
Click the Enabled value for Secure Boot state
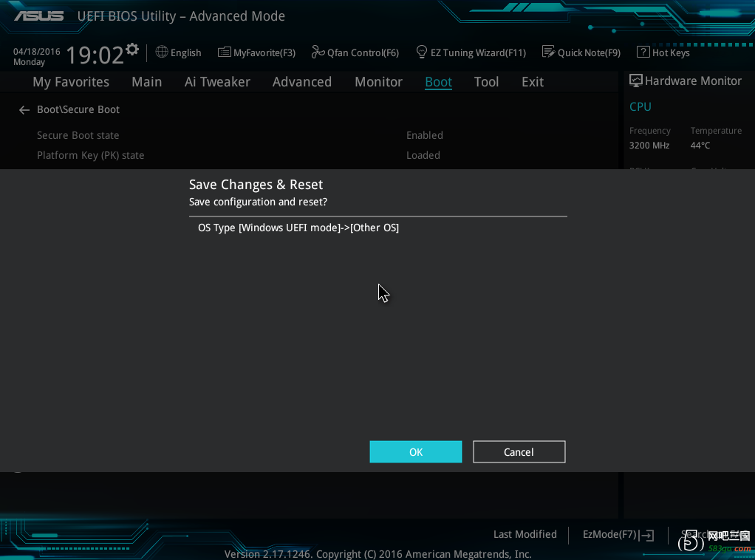(x=424, y=135)
